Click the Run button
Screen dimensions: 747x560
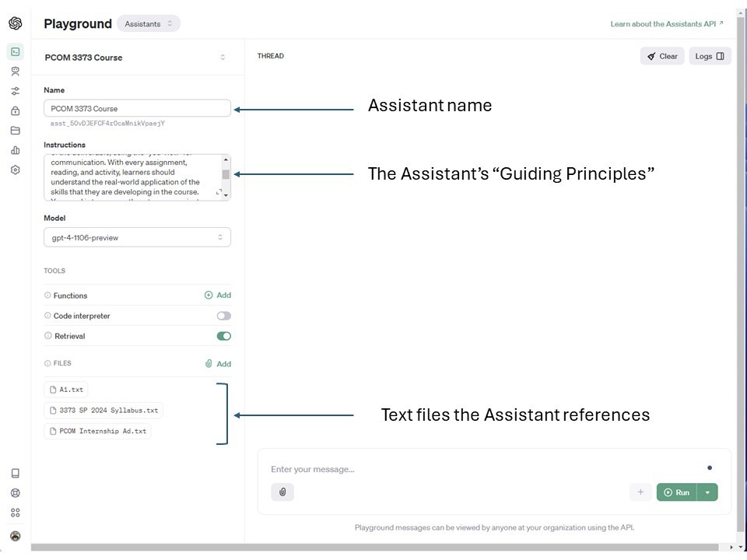(x=677, y=492)
